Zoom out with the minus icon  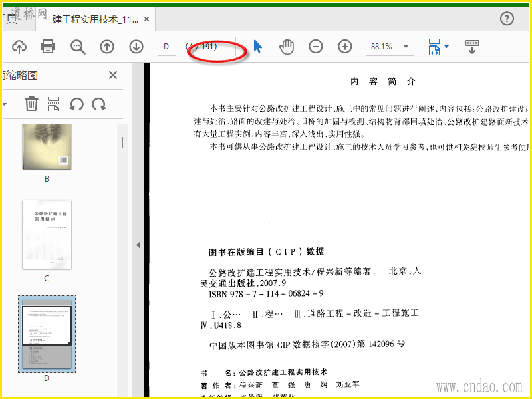tap(315, 47)
